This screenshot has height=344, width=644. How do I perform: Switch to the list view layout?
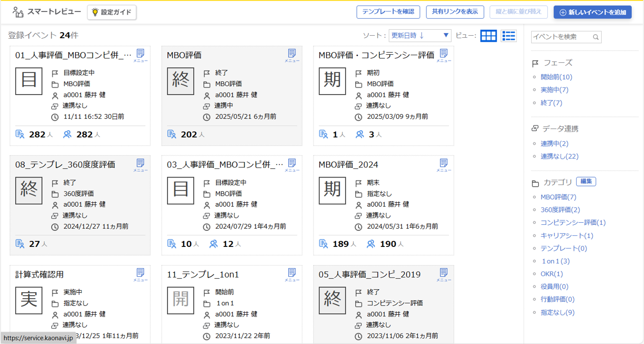tap(509, 36)
